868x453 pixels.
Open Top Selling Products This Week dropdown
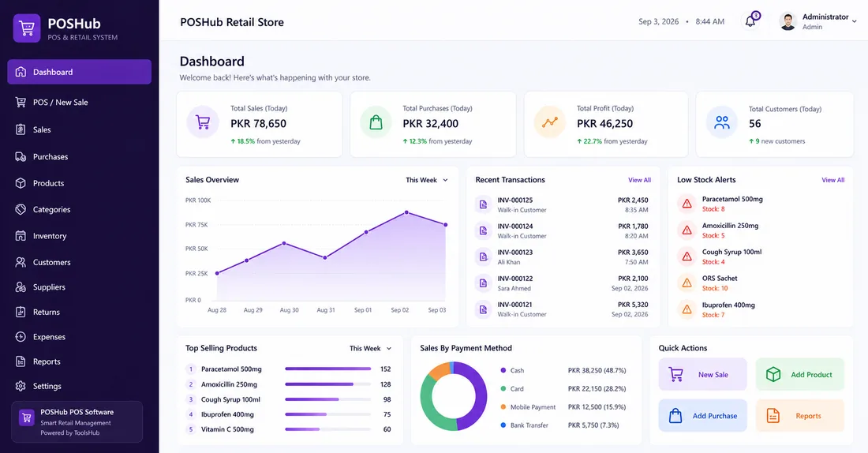[x=370, y=348]
